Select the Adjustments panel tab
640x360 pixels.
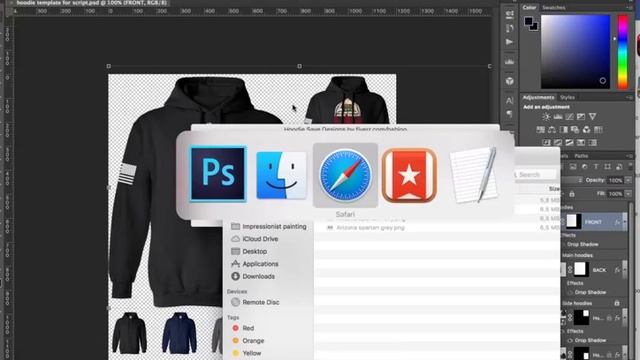click(538, 97)
